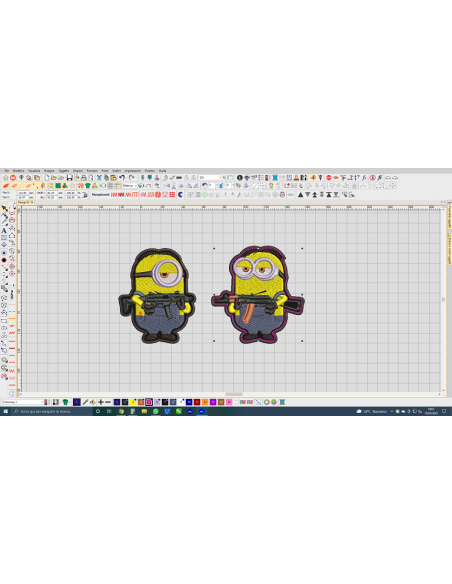Open the Metric units dropdown
Screen dimensions: 452x584
(x=130, y=185)
